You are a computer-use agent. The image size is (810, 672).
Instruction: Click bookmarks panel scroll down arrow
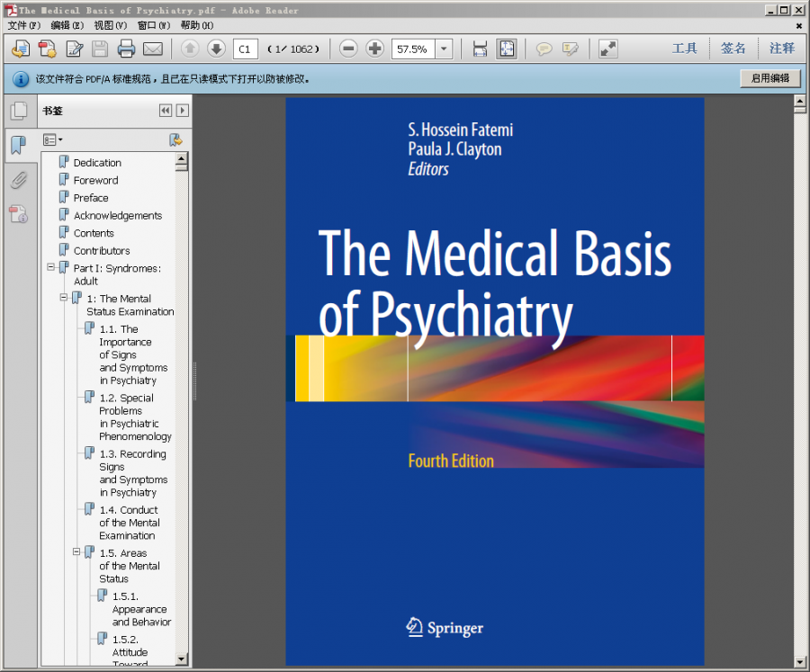pyautogui.click(x=181, y=659)
